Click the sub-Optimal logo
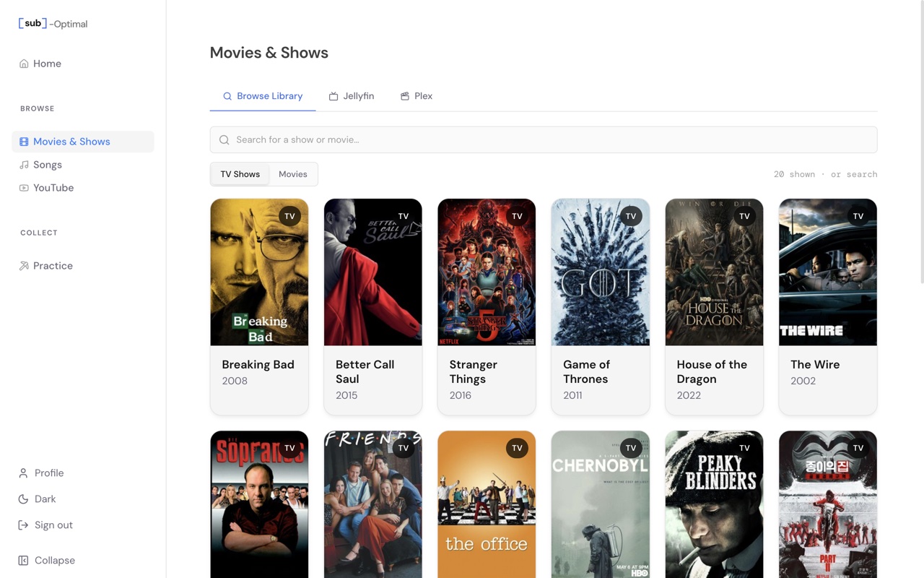Viewport: 924px width, 578px height. point(53,24)
